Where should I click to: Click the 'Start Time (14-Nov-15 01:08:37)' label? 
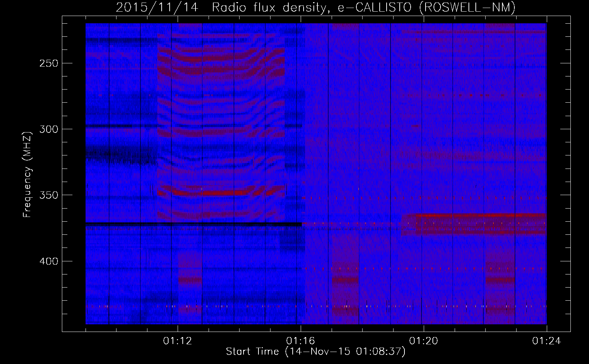316,352
